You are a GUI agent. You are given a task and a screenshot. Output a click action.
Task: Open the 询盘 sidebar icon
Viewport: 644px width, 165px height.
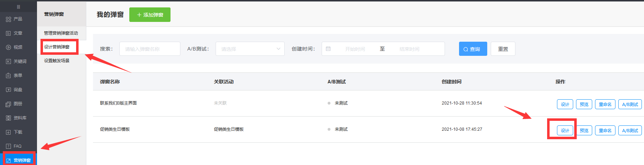point(8,90)
